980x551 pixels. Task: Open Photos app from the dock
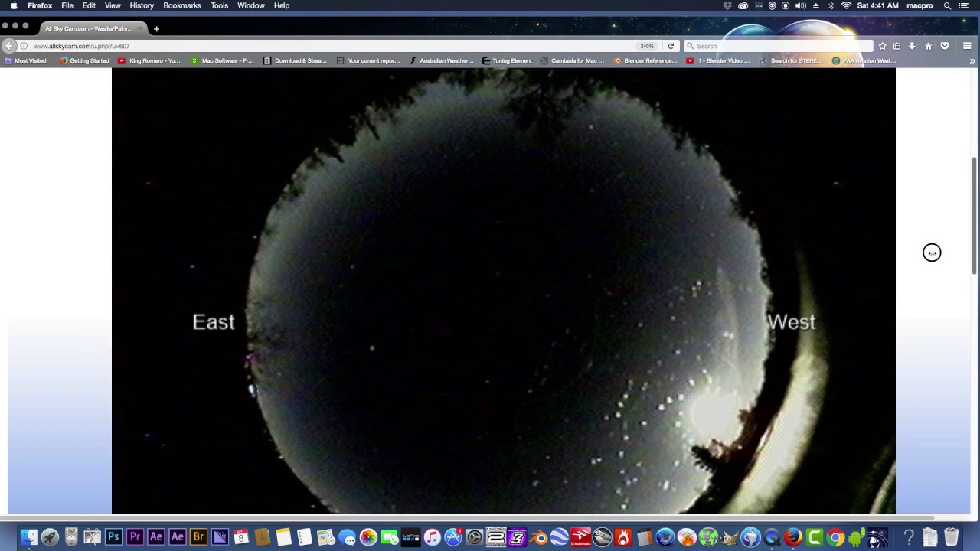pyautogui.click(x=368, y=537)
